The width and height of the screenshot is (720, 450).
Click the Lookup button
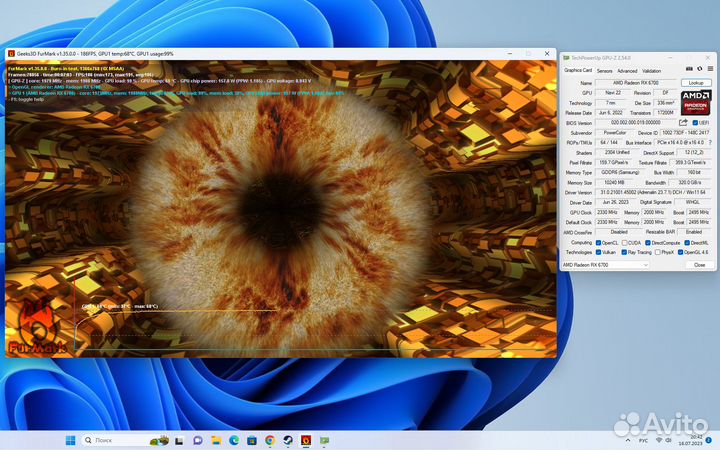tap(694, 82)
